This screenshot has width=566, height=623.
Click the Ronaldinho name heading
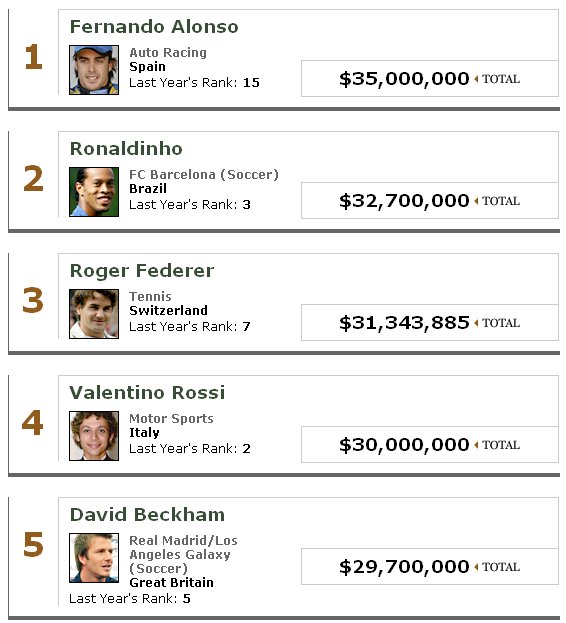[126, 149]
